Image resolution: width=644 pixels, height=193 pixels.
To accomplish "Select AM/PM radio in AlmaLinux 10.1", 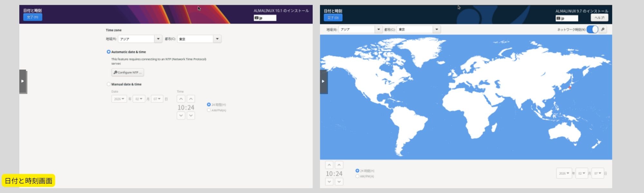I will [209, 110].
